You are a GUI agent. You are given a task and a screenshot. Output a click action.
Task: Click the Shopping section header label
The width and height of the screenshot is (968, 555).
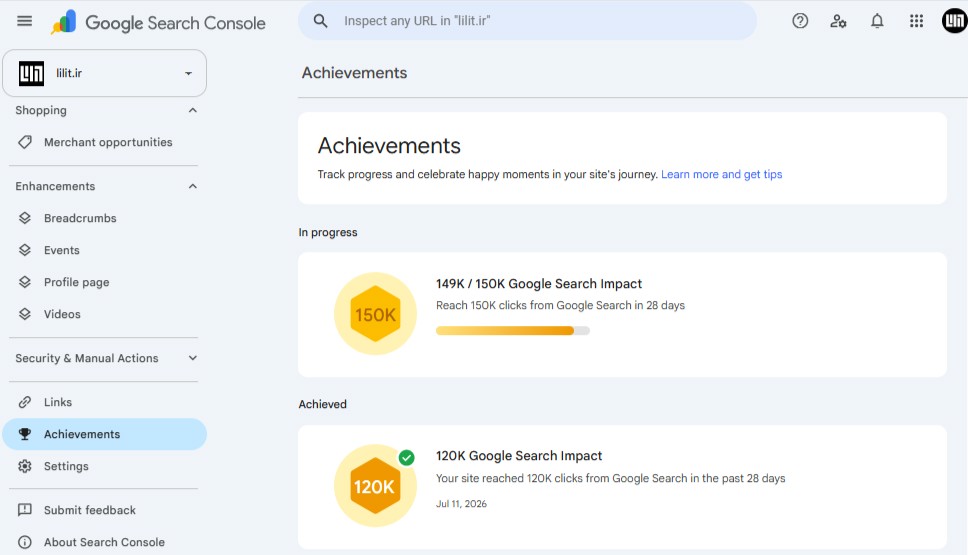click(x=41, y=111)
